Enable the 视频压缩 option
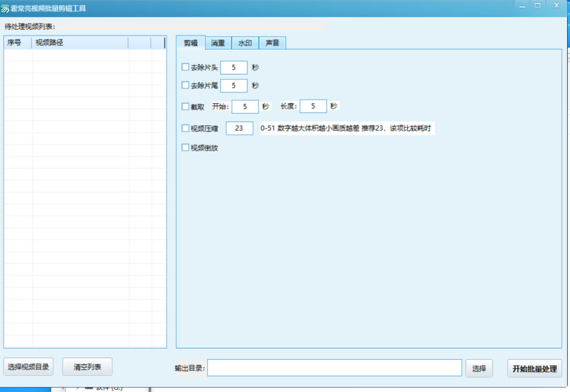This screenshot has width=570, height=392. [x=185, y=128]
